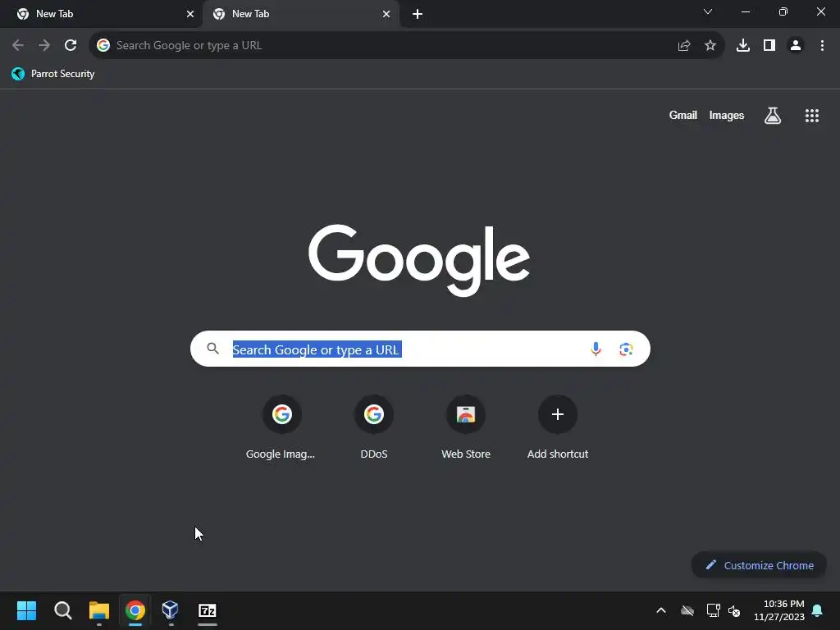Open the DDoS shortcut tile
840x630 pixels.
tap(373, 427)
